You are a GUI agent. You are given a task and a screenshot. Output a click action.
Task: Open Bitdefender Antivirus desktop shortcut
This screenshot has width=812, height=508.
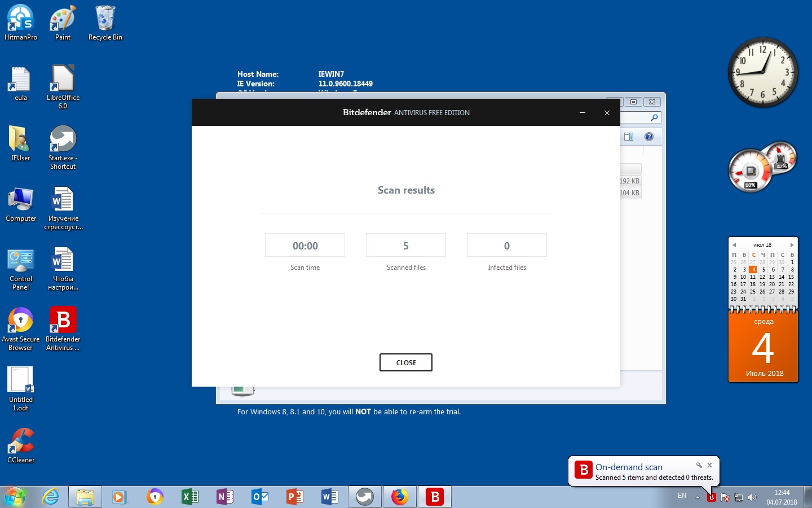(63, 329)
